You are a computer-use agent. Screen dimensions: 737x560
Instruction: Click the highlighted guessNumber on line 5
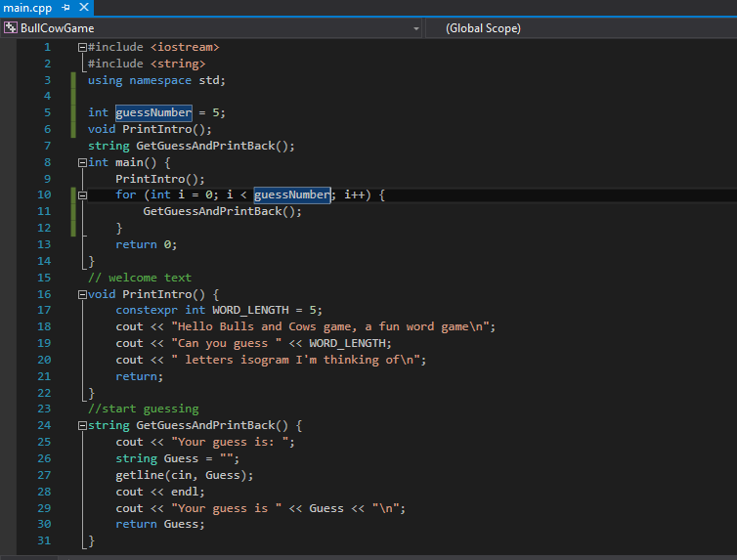[153, 112]
